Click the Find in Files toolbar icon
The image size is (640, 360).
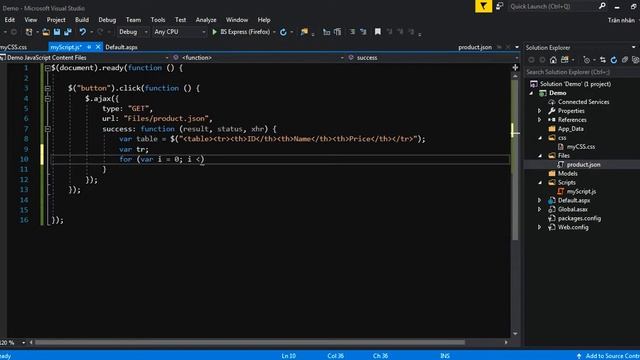point(304,32)
